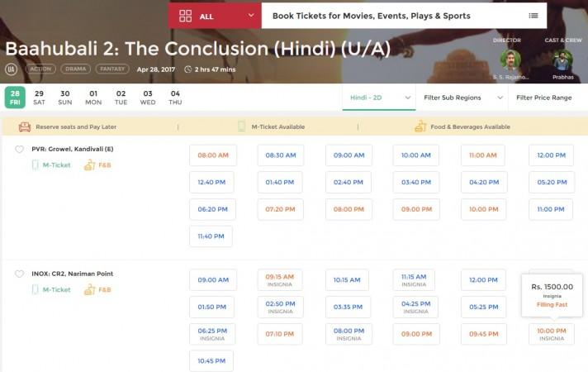The width and height of the screenshot is (588, 372).
Task: Book INOX 09:45 PM showtime
Action: point(483,334)
